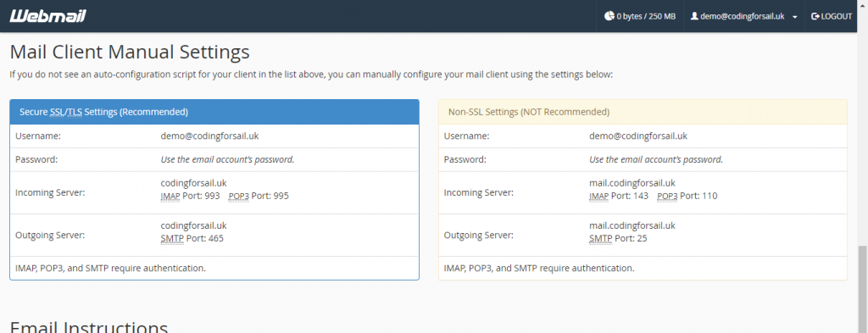Click the LOGOUT link

click(x=832, y=16)
